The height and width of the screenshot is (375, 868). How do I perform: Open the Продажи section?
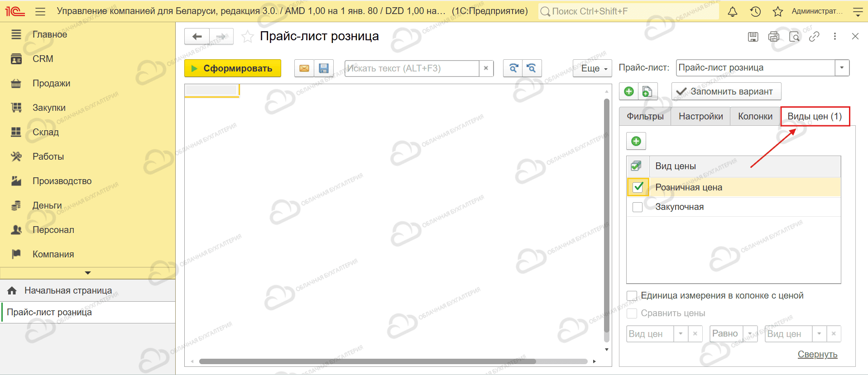[x=52, y=83]
